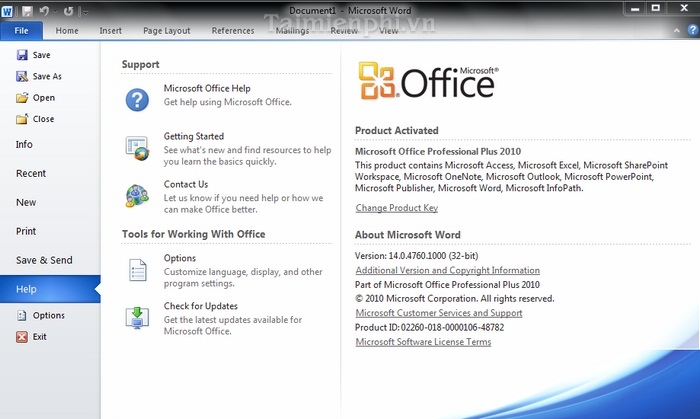Viewport: 700px width, 419px height.
Task: Click the Redo icon in Quick Access Toolbar
Action: pos(68,11)
